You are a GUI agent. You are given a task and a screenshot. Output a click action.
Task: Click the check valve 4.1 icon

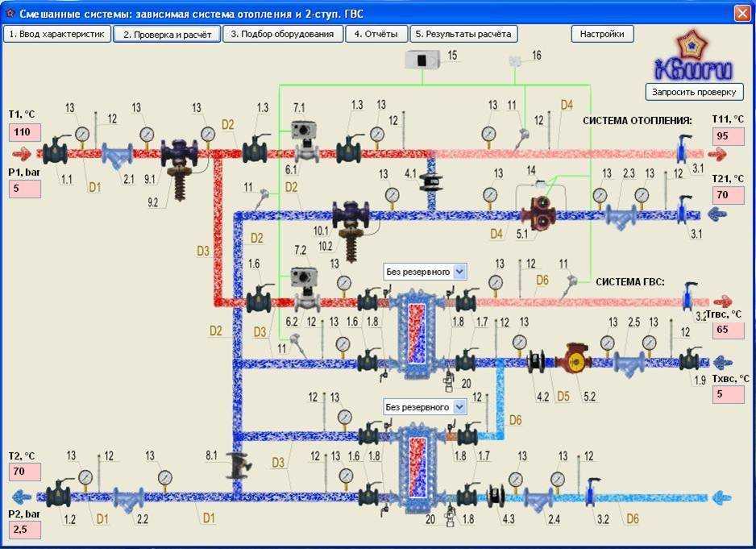tap(431, 182)
